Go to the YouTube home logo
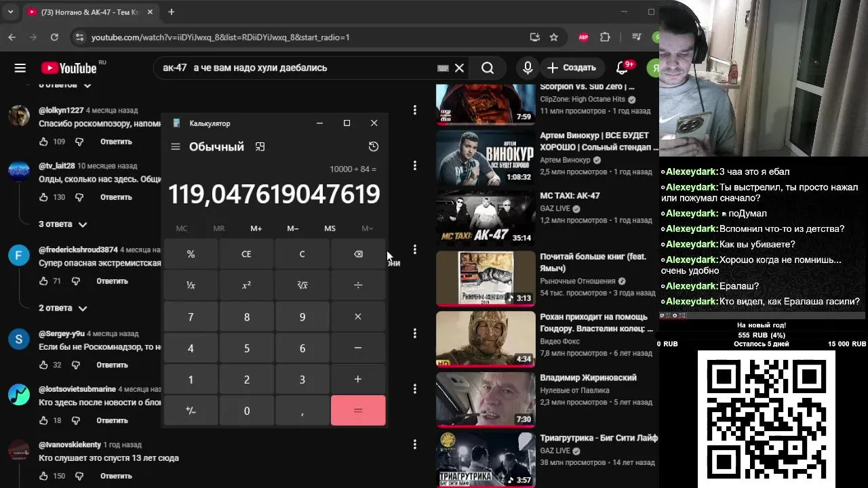This screenshot has width=868, height=488. pos(69,68)
